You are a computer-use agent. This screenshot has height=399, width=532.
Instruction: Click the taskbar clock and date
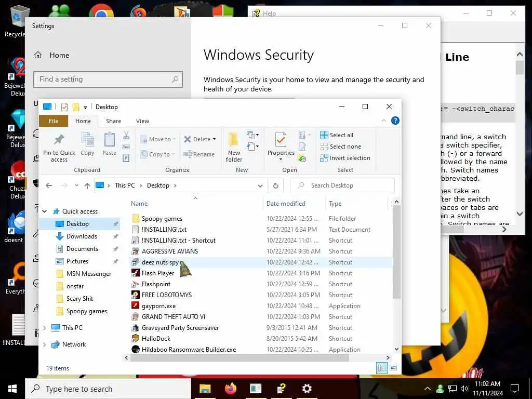(x=487, y=389)
